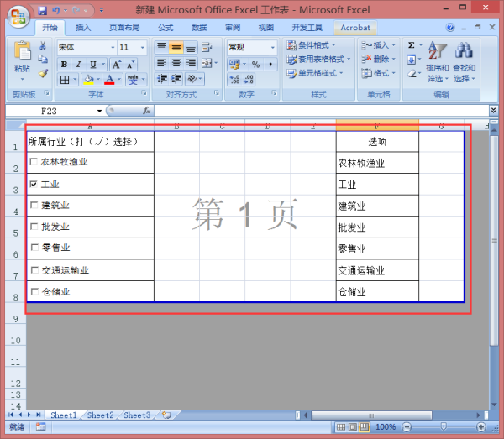Click the 格式 cells button
Screen dimensions: 504x439
378,73
